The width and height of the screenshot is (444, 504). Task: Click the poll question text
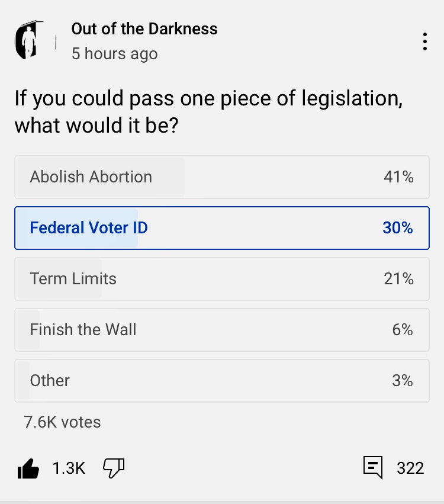[x=208, y=111]
